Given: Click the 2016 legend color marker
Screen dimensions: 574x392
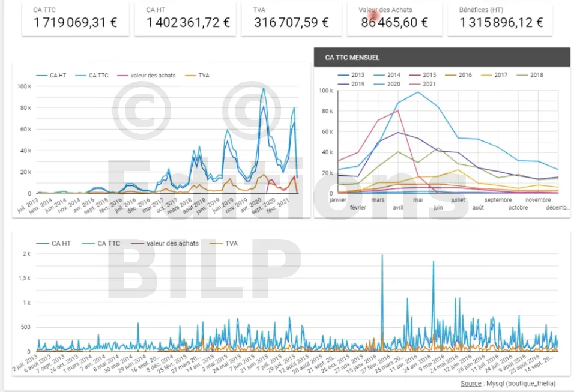Looking at the screenshot, I should (451, 75).
